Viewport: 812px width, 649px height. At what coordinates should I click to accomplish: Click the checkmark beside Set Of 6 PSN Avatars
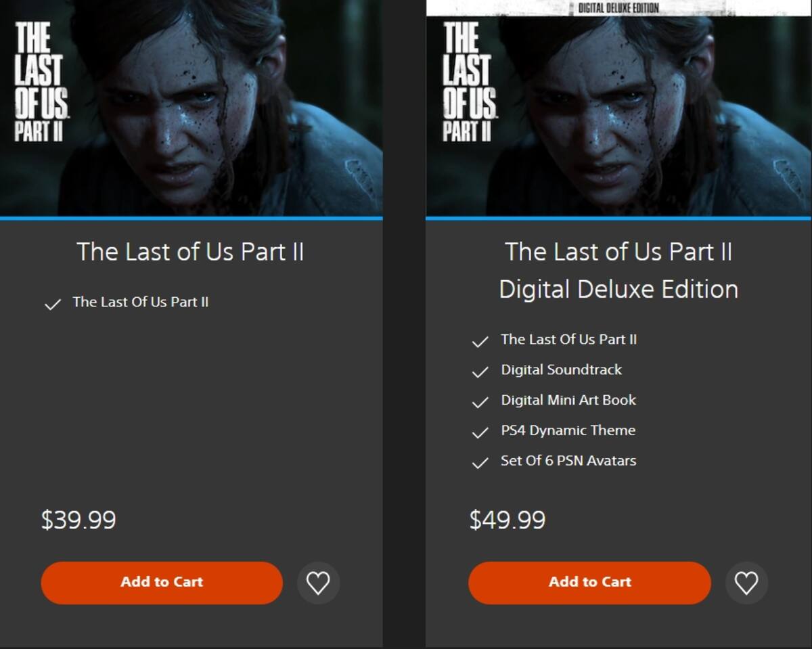tap(480, 463)
